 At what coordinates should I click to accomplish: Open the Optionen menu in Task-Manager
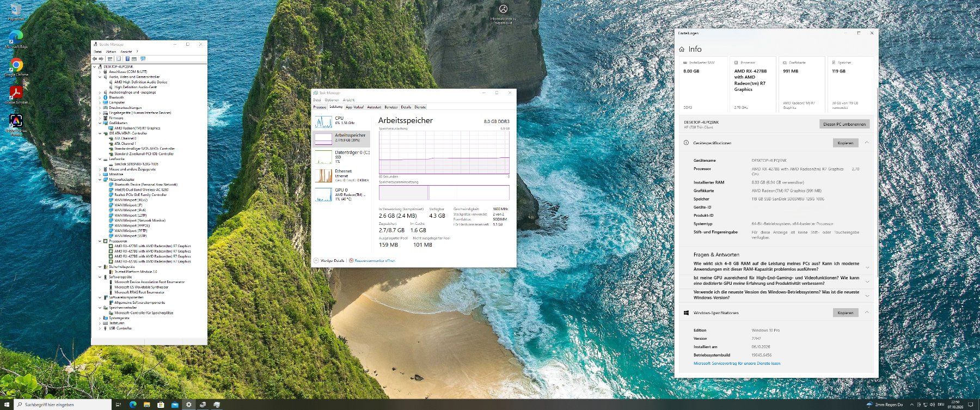[x=332, y=100]
